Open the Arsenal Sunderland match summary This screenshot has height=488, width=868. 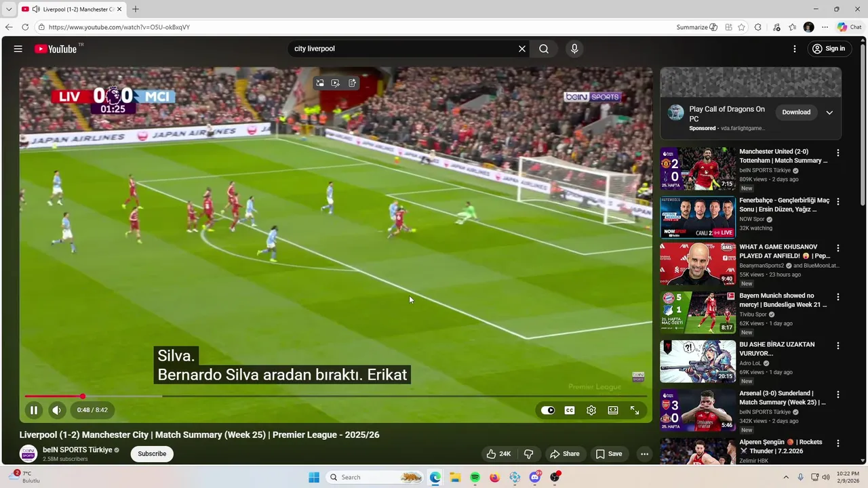click(x=698, y=410)
